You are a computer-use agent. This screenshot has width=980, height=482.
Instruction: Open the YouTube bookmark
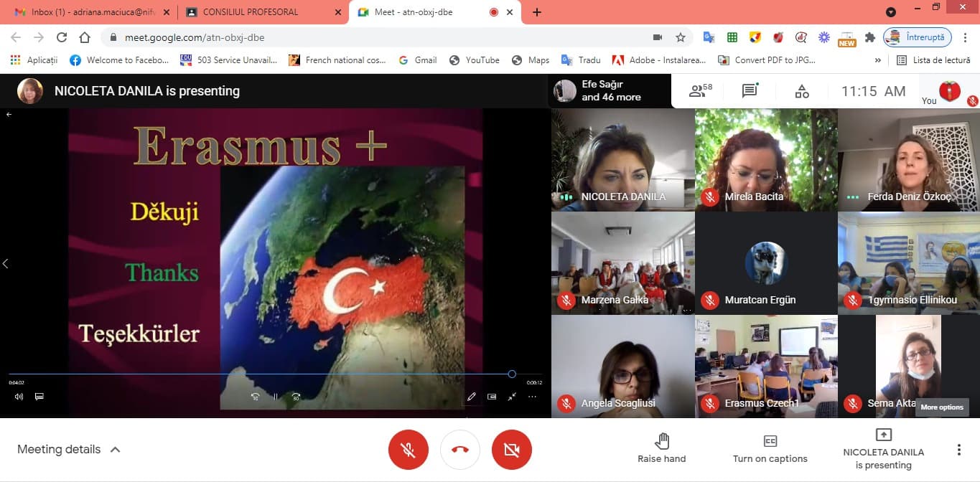coord(475,60)
